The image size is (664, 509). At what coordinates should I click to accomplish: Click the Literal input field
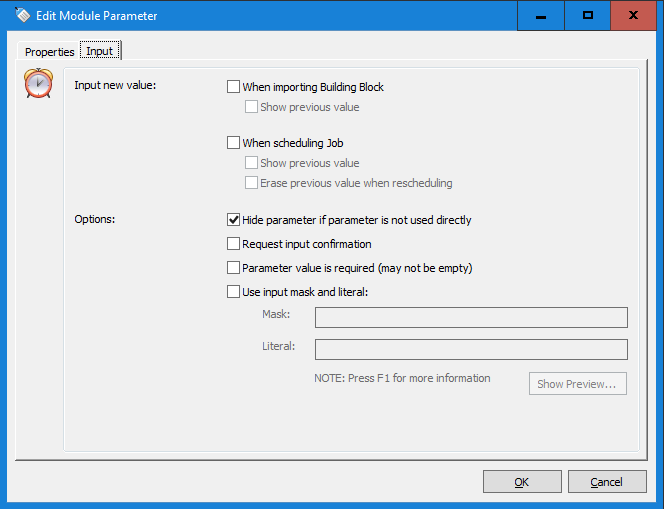[471, 349]
